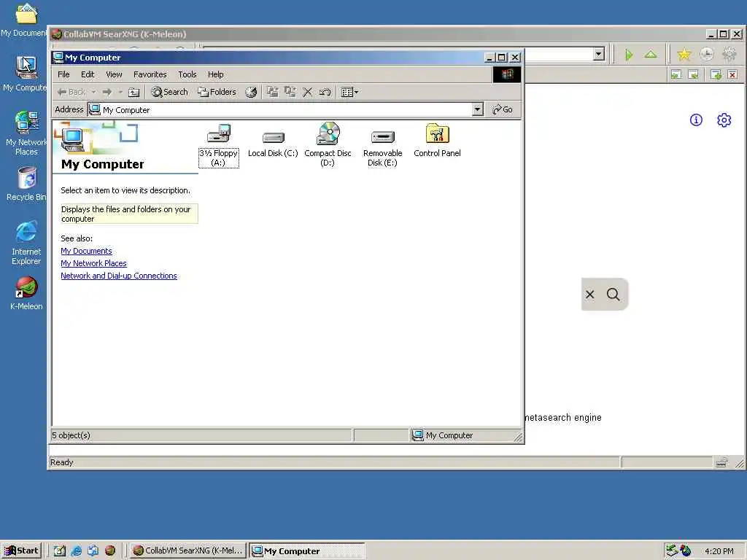Viewport: 747px width, 560px height.
Task: Click the SearXNG blue settings gear icon
Action: click(x=724, y=120)
